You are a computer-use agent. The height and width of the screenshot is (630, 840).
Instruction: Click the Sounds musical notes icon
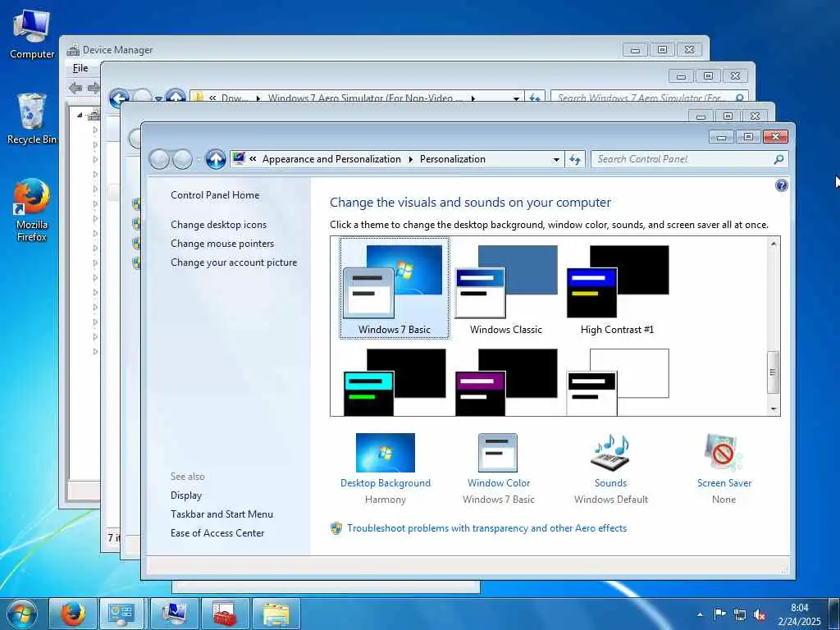(x=610, y=453)
